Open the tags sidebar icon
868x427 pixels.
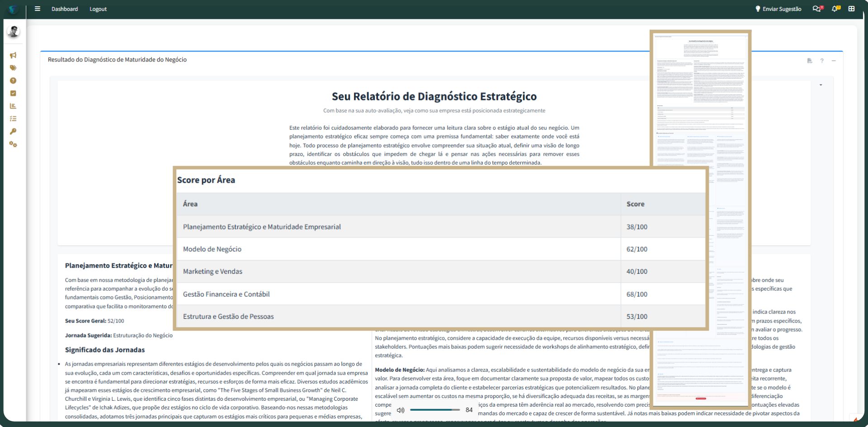click(x=13, y=68)
